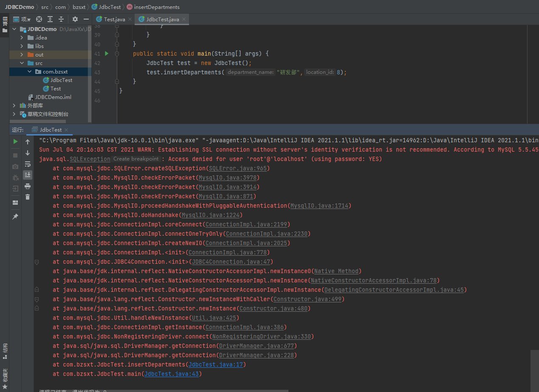Click the attach debugger bug icon
Image resolution: width=539 pixels, height=392 pixels.
tap(15, 178)
